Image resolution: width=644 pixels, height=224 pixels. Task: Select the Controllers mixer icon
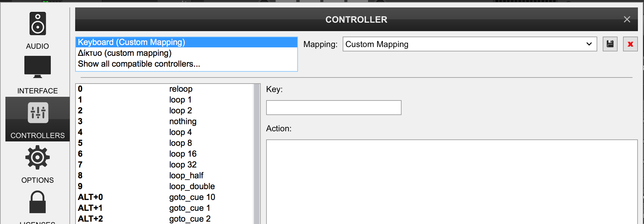pos(38,113)
